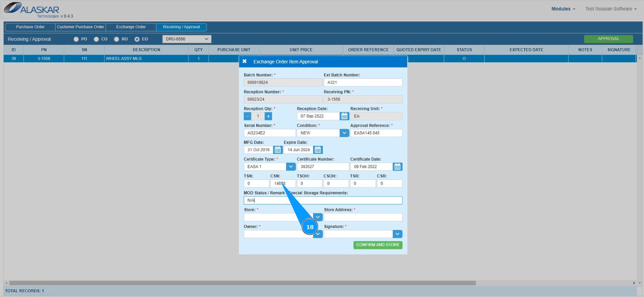The height and width of the screenshot is (297, 644).
Task: Switch to the Exchange Order tab
Action: tap(131, 27)
